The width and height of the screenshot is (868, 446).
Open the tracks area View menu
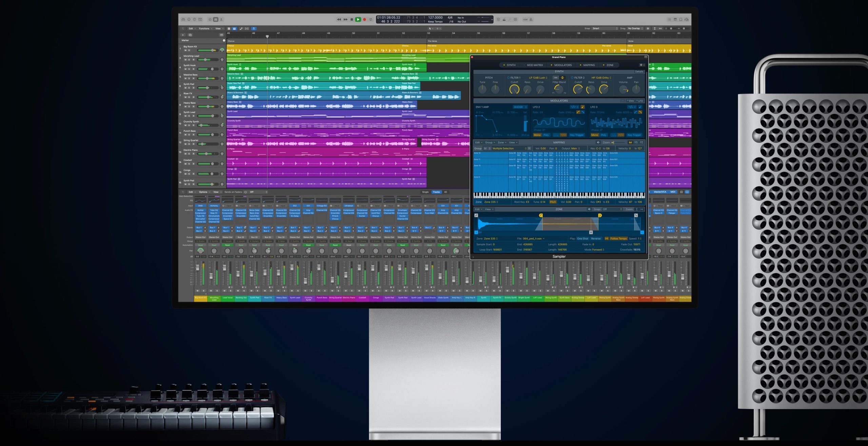point(219,28)
